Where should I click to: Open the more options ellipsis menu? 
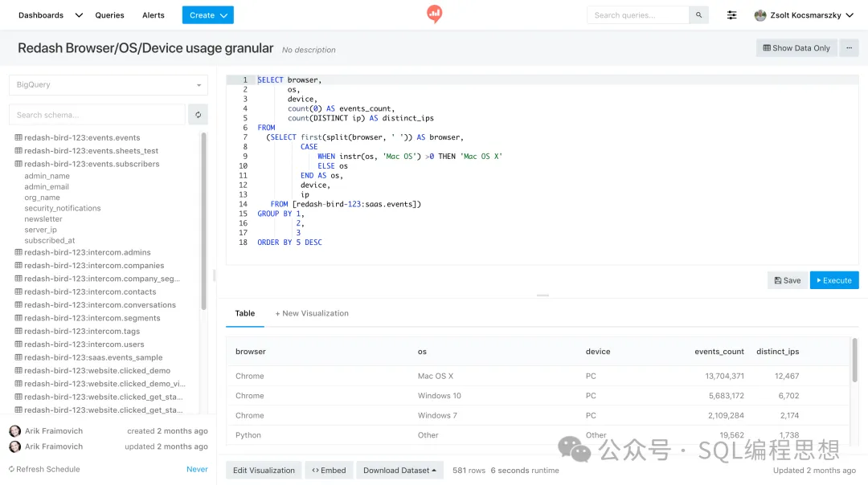point(850,48)
